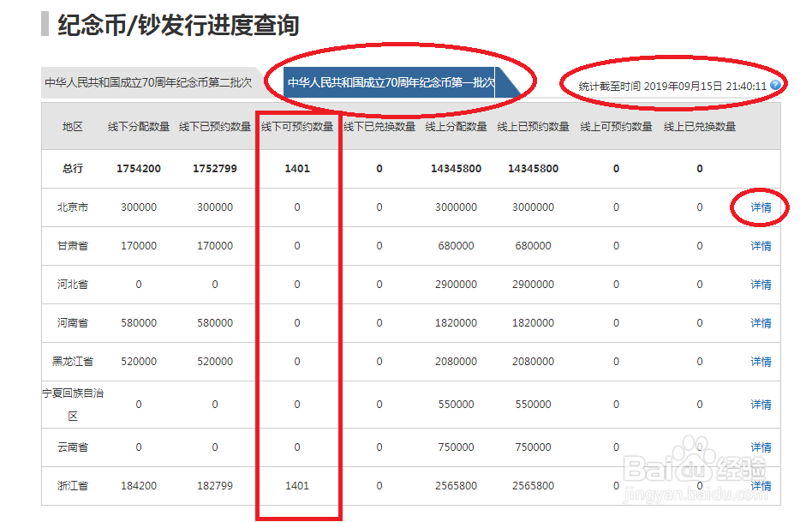This screenshot has width=812, height=522.
Task: Click the 线上可预约数量 column header
Action: (616, 127)
